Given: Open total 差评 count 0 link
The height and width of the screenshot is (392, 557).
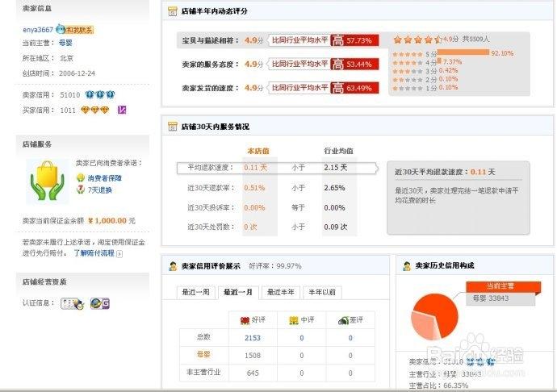Looking at the screenshot, I should click(350, 338).
